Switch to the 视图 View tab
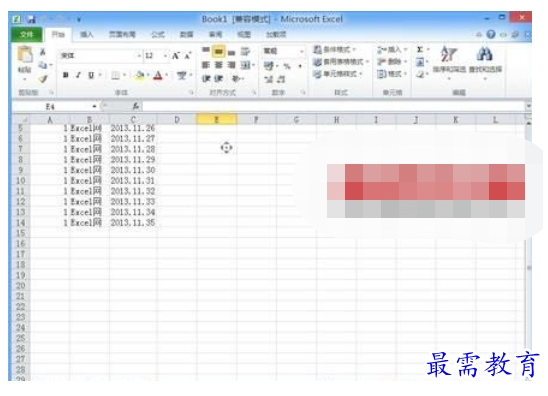Screen dimensions: 548x396 244,34
